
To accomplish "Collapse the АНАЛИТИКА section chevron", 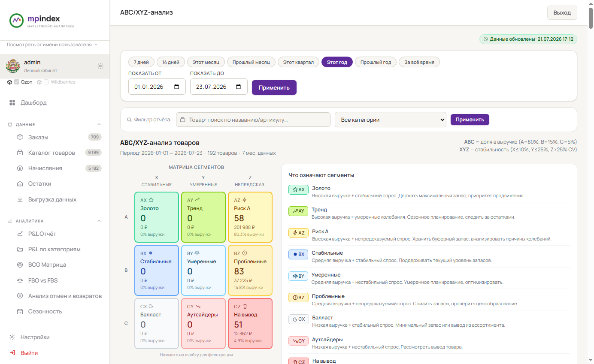I will coord(99,221).
